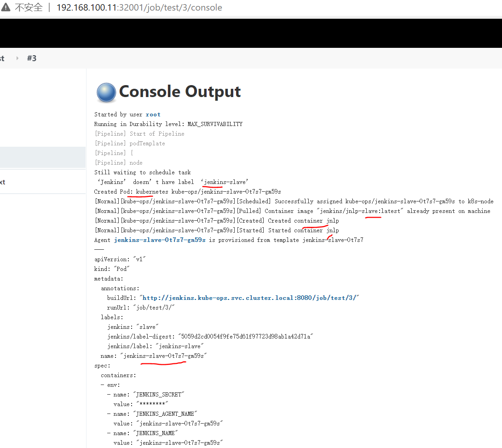Click the insecure-site warning triangle icon
502x448 pixels.
pos(6,7)
